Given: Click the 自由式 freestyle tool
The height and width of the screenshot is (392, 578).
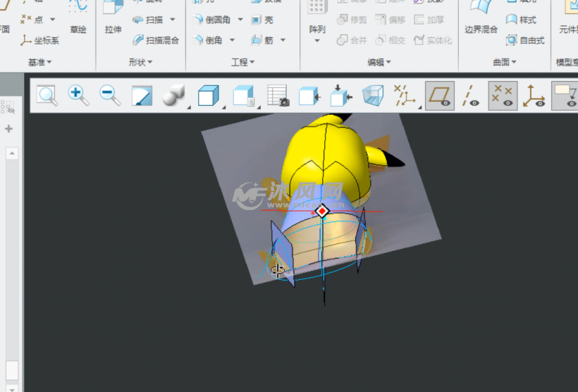Looking at the screenshot, I should coord(525,40).
